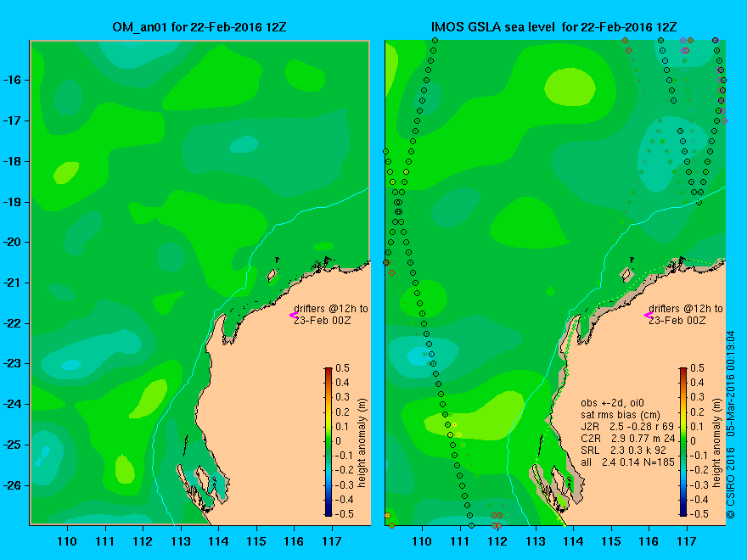Click the -23 latitude label

click(14, 364)
